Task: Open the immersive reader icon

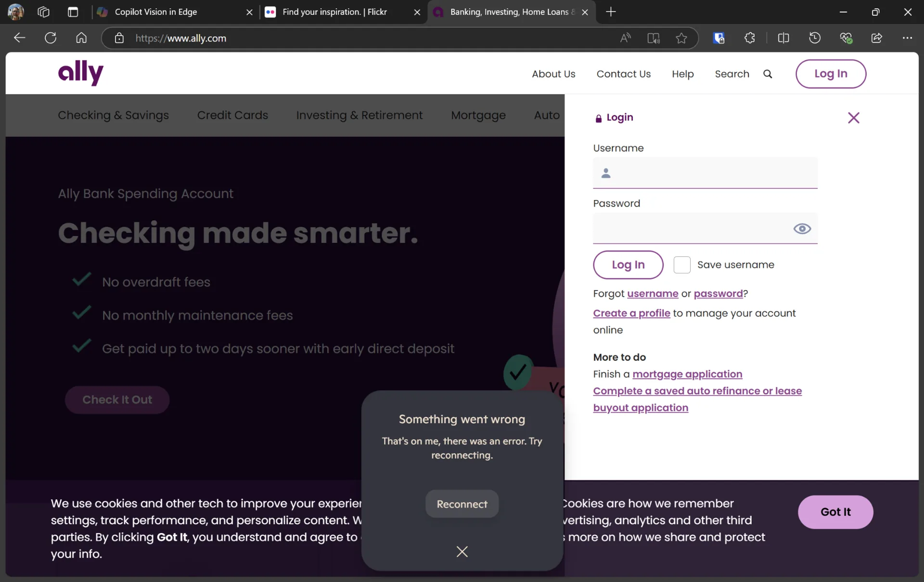Action: click(x=653, y=38)
